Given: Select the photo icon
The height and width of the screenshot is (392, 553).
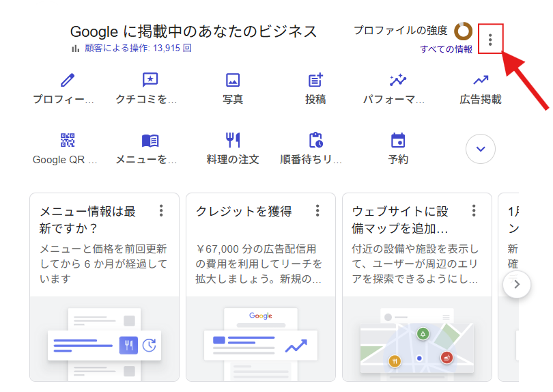Looking at the screenshot, I should tap(233, 81).
